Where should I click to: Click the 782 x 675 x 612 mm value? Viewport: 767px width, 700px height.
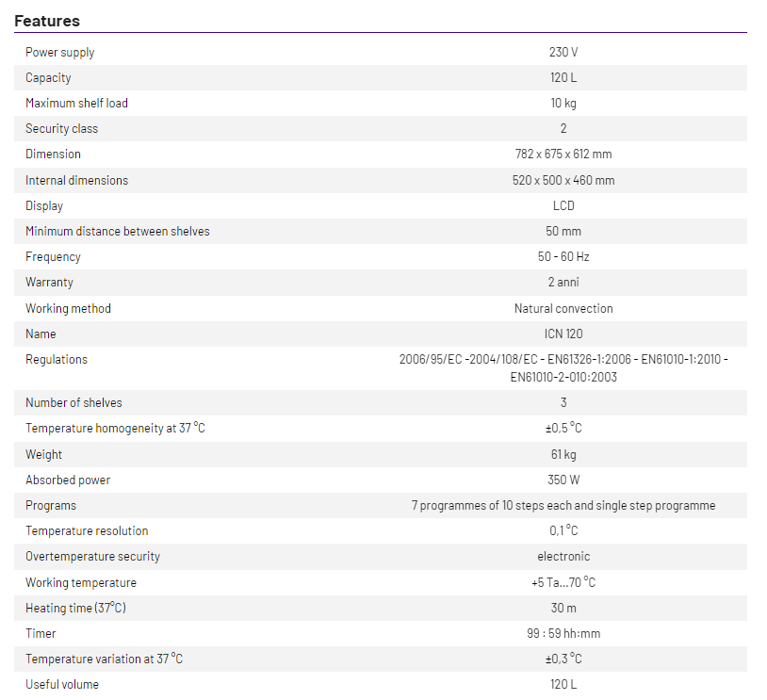click(x=563, y=155)
